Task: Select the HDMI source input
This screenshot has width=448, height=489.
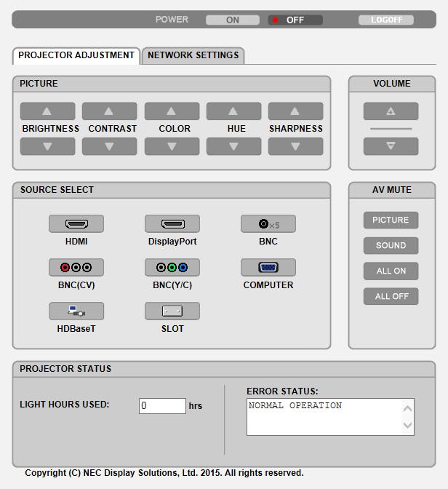Action: pyautogui.click(x=76, y=223)
